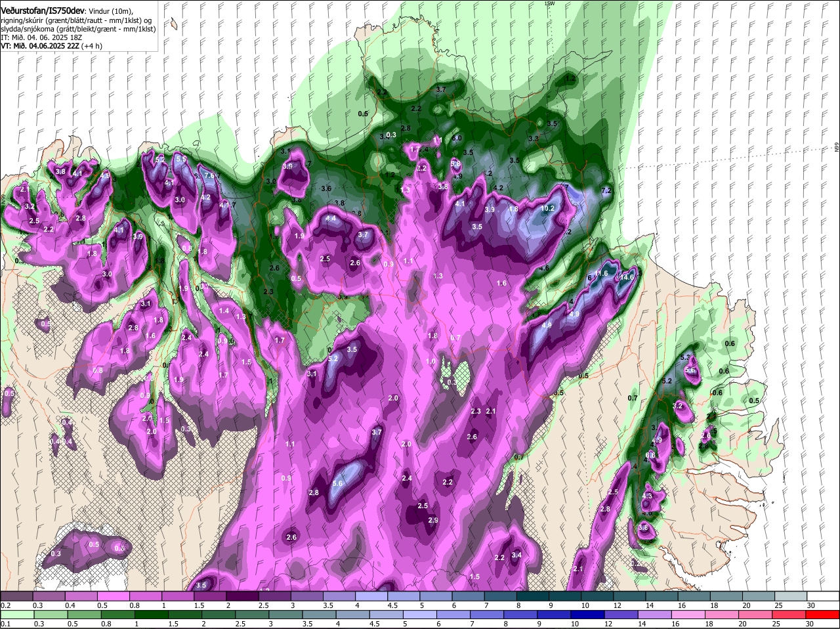Click the 5.5 precipitation value on the map
Image resolution: width=840 pixels, height=629 pixels.
click(x=181, y=160)
